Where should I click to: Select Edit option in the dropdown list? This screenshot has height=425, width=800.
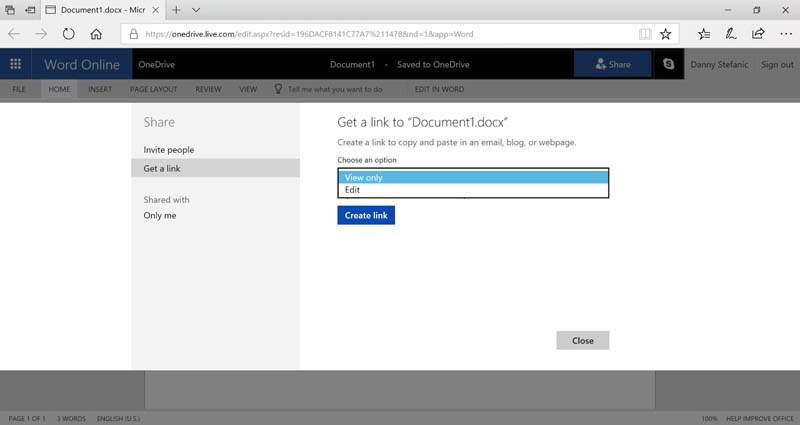(x=473, y=190)
